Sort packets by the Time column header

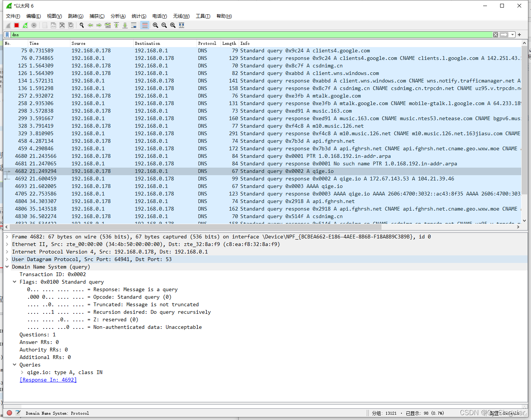pos(49,43)
